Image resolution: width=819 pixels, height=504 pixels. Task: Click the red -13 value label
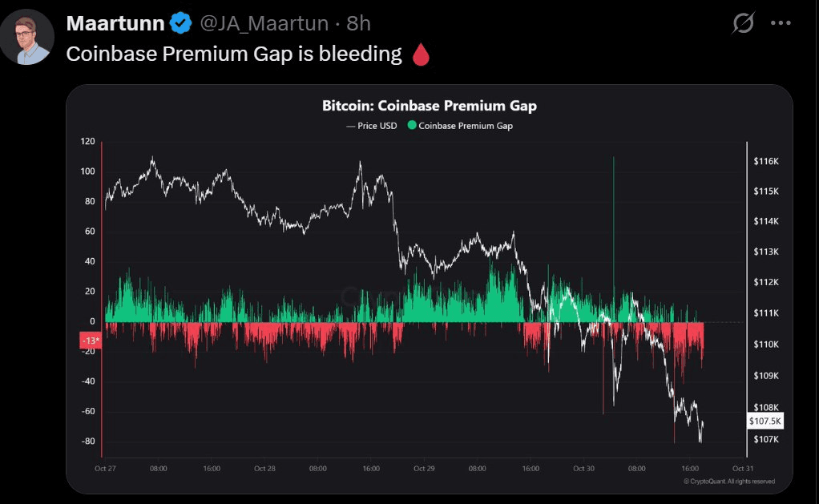[90, 341]
